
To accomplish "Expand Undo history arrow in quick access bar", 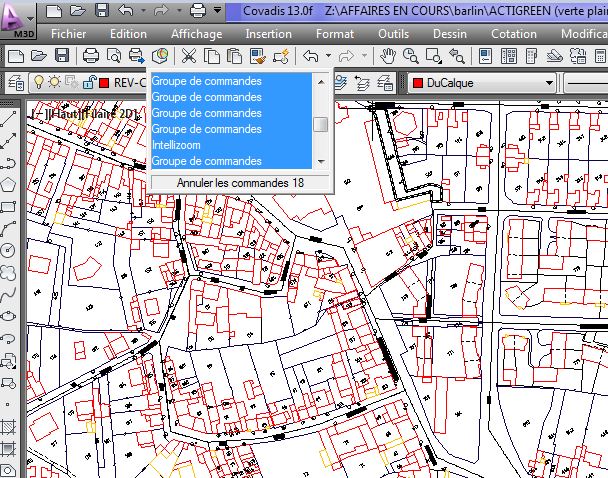I will (143, 10).
